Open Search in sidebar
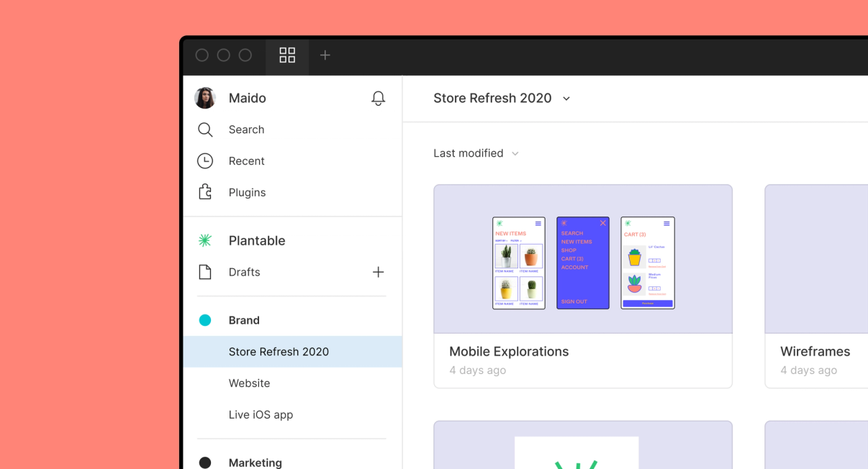 (x=247, y=129)
